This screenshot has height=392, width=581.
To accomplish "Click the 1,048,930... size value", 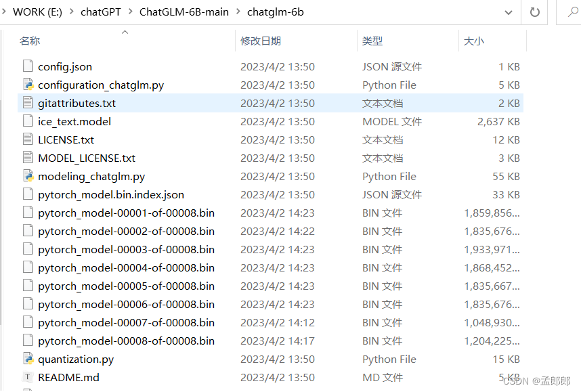I will coord(492,323).
